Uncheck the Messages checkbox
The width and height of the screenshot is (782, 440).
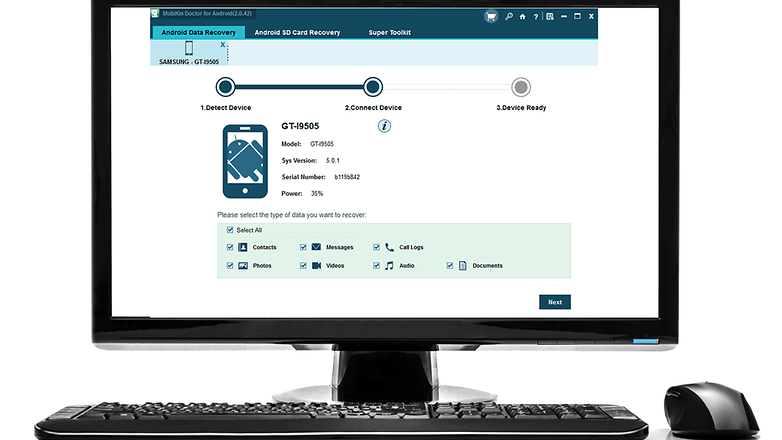pos(303,247)
